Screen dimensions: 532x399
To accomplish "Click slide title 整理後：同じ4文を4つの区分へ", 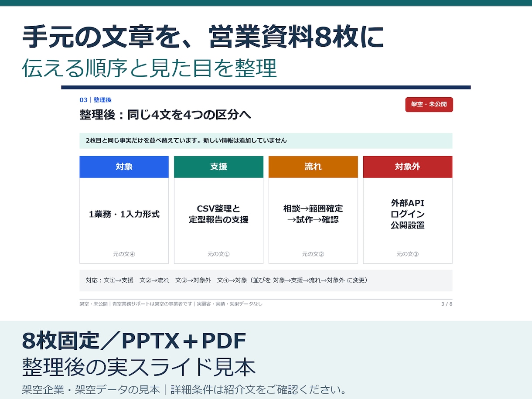I will pyautogui.click(x=165, y=115).
